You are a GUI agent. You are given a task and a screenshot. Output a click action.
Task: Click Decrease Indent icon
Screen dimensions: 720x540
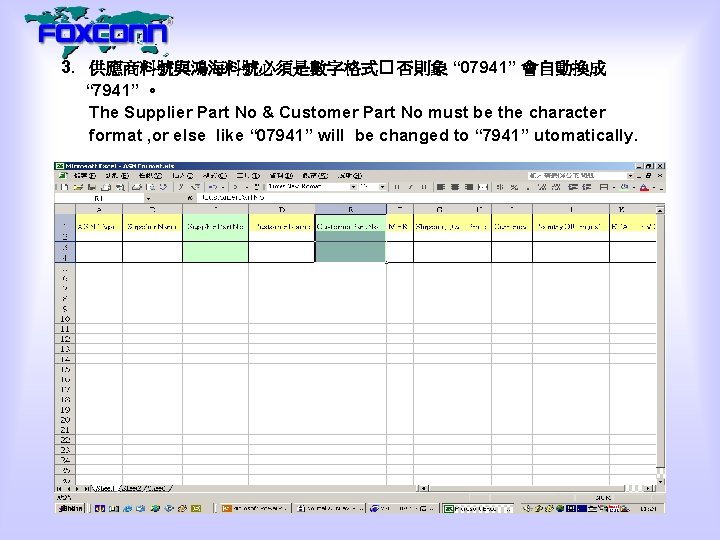[573, 187]
